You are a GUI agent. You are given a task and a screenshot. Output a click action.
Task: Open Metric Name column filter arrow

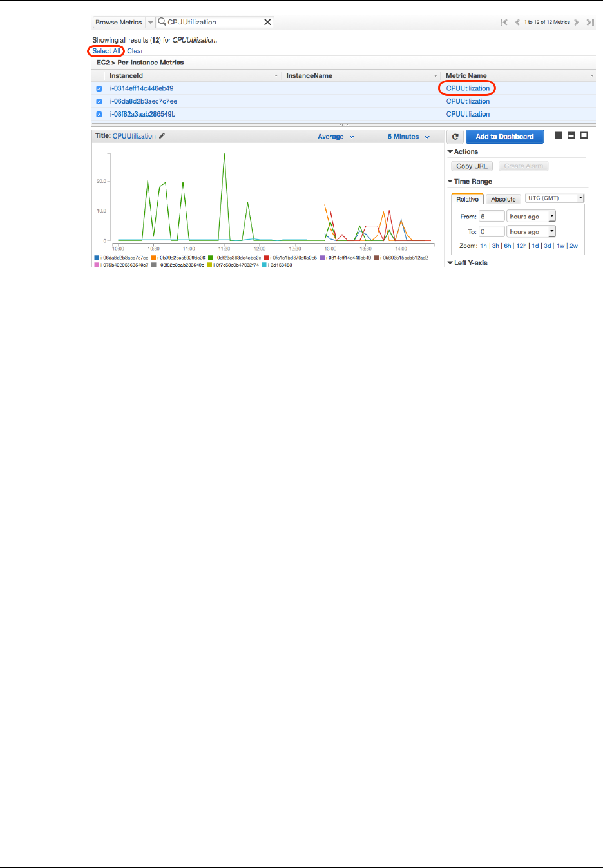[592, 76]
